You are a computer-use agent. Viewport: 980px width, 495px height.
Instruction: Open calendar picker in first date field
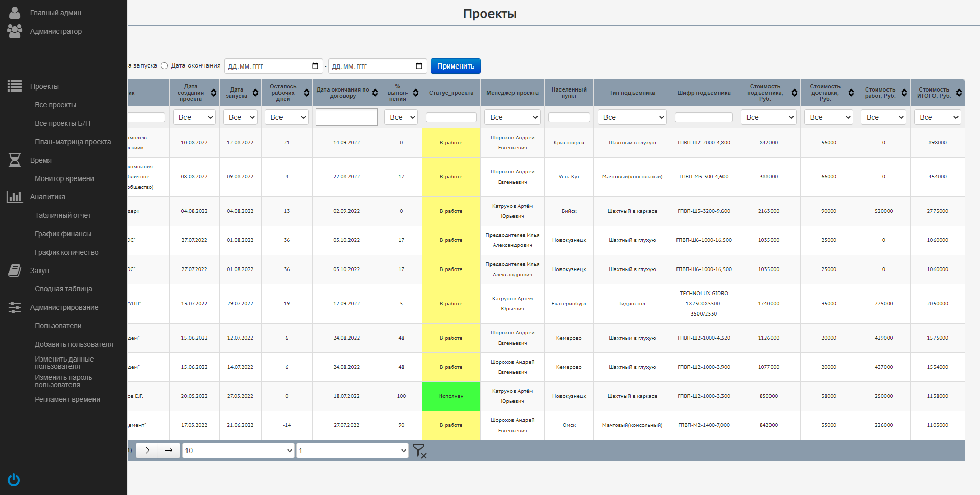click(x=315, y=66)
